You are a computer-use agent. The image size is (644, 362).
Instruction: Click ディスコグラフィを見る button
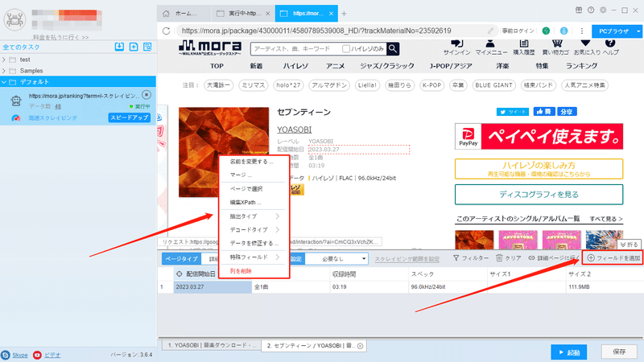(x=539, y=195)
